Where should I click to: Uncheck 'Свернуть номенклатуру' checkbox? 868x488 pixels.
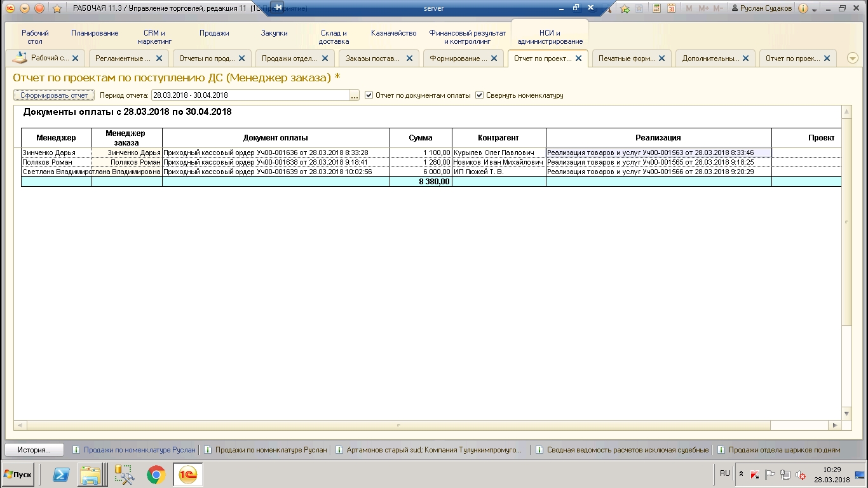click(480, 95)
